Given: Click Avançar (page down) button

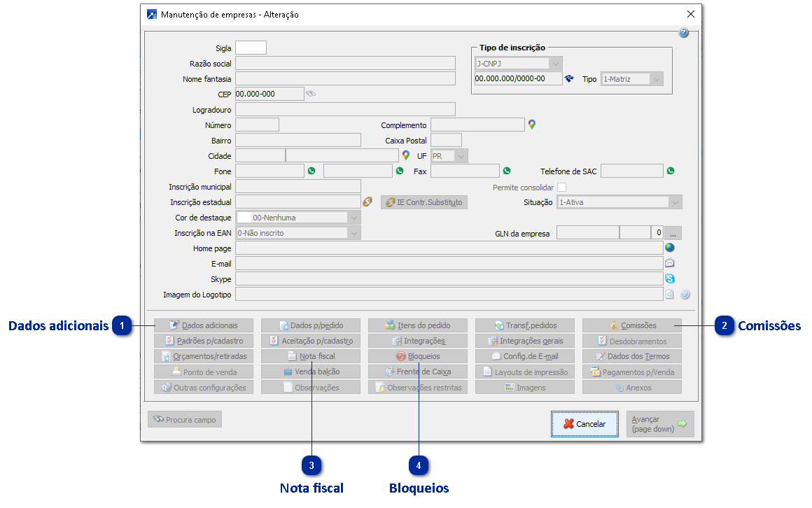Looking at the screenshot, I should point(659,424).
